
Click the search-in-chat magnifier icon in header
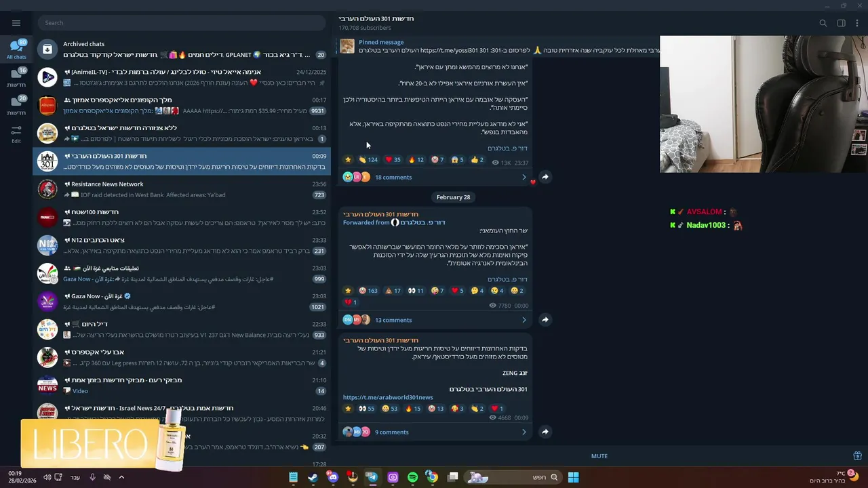[823, 23]
